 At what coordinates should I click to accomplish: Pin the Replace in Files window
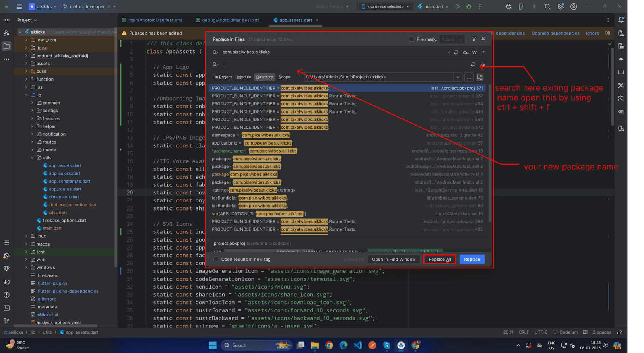pyautogui.click(x=483, y=39)
